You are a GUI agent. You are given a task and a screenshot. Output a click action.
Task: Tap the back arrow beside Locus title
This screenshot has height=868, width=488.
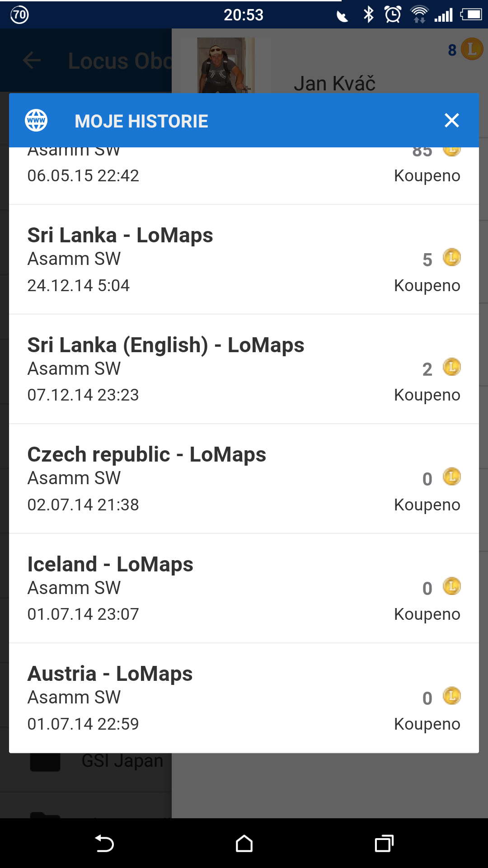[32, 60]
